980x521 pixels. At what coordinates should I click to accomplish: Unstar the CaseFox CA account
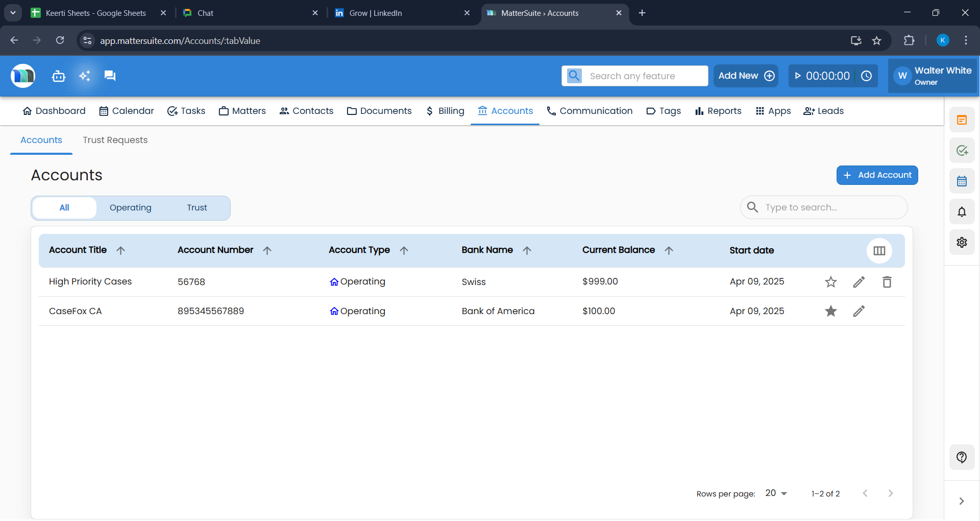tap(830, 311)
